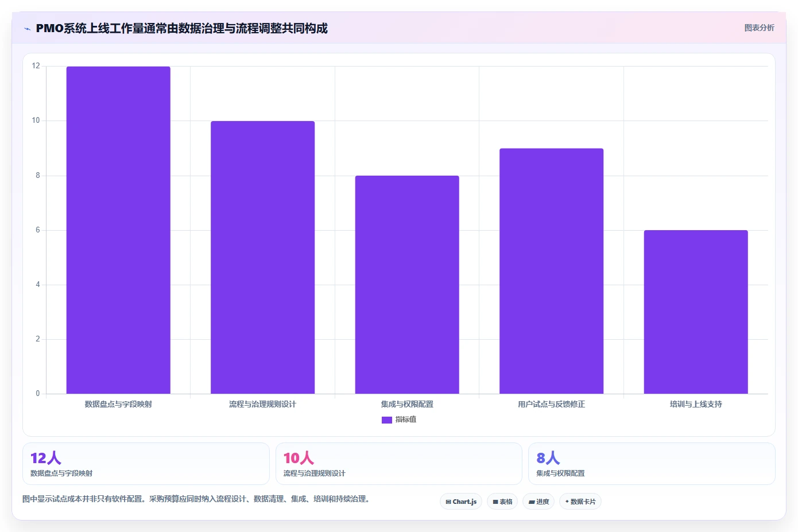Click the icon inside the Chart.js tag
Screen dimensions: 798x532
pyautogui.click(x=448, y=502)
